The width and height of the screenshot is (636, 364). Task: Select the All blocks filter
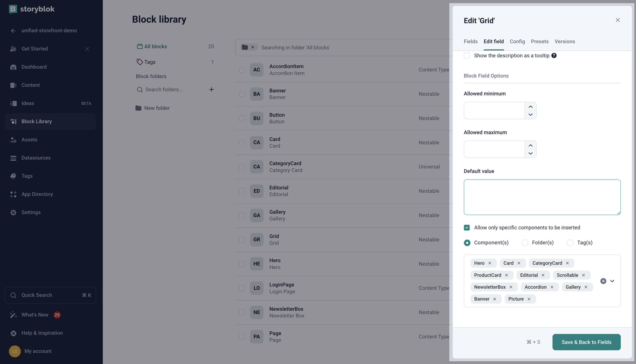[x=175, y=47]
